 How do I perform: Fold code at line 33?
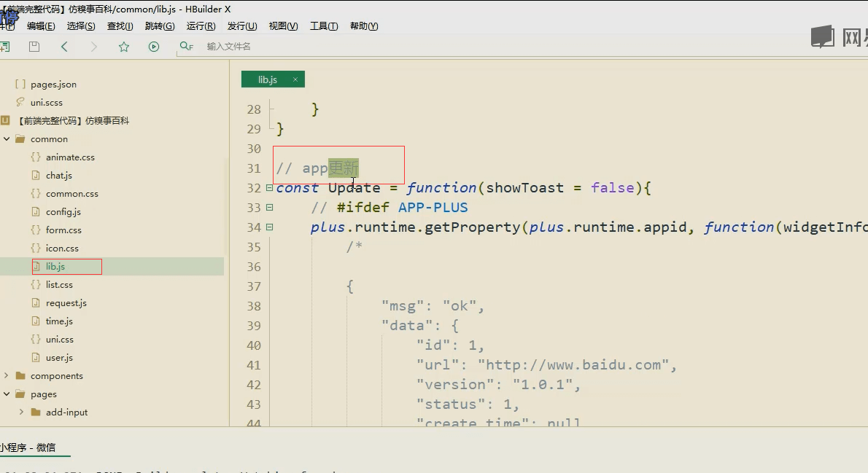point(270,208)
